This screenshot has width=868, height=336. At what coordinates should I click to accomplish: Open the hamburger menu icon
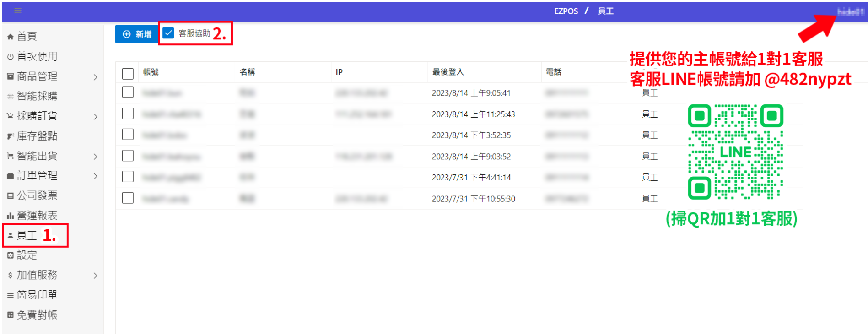18,11
